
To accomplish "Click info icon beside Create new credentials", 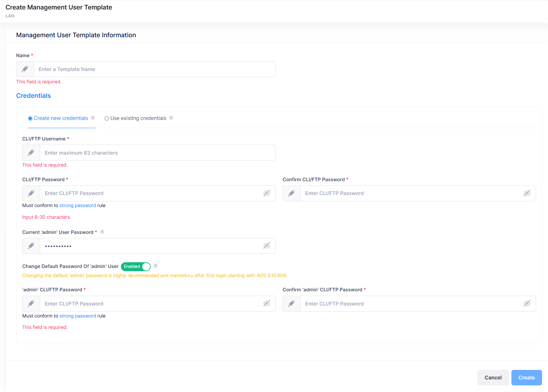I will 93,118.
